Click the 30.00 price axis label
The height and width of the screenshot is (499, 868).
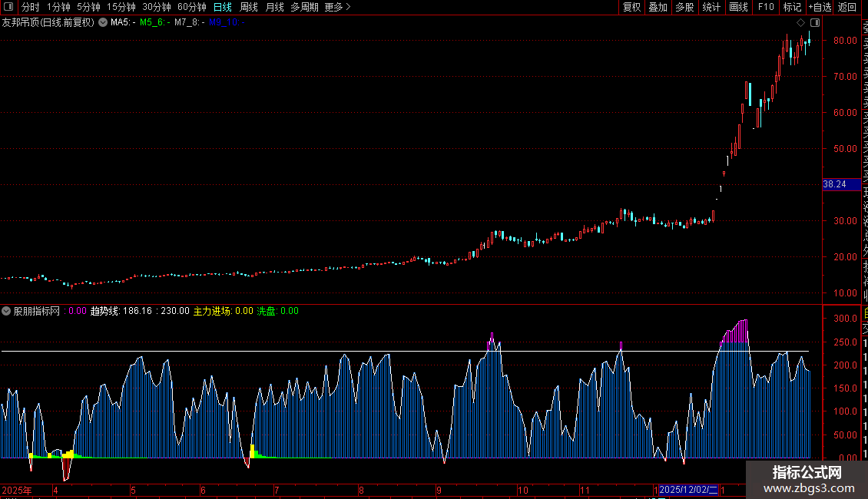pos(845,221)
